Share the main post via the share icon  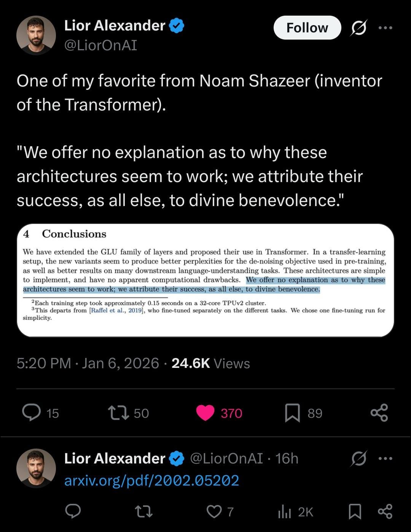pyautogui.click(x=379, y=413)
